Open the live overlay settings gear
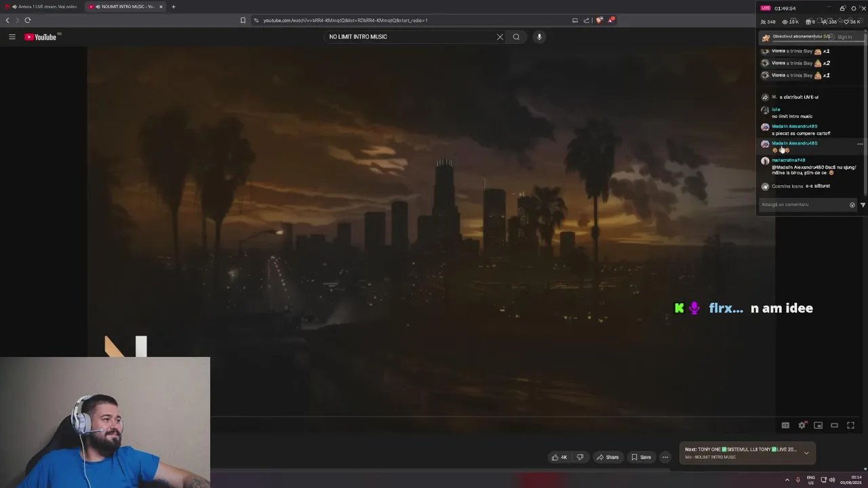Image resolution: width=868 pixels, height=488 pixels. tap(853, 8)
